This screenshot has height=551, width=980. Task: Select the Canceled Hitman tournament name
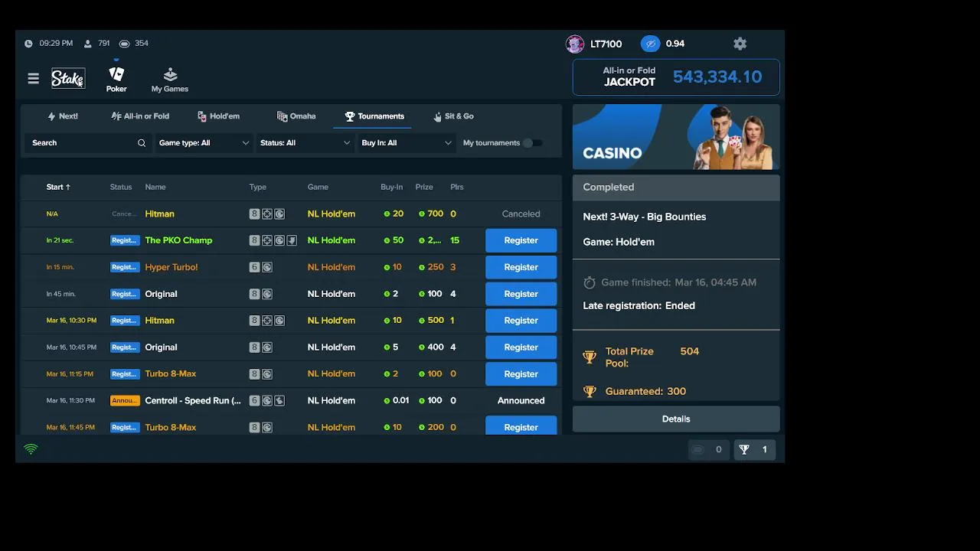point(160,214)
